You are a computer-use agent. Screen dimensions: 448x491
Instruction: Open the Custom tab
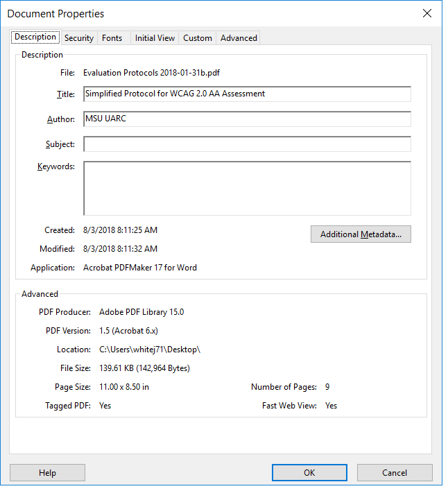pyautogui.click(x=198, y=38)
